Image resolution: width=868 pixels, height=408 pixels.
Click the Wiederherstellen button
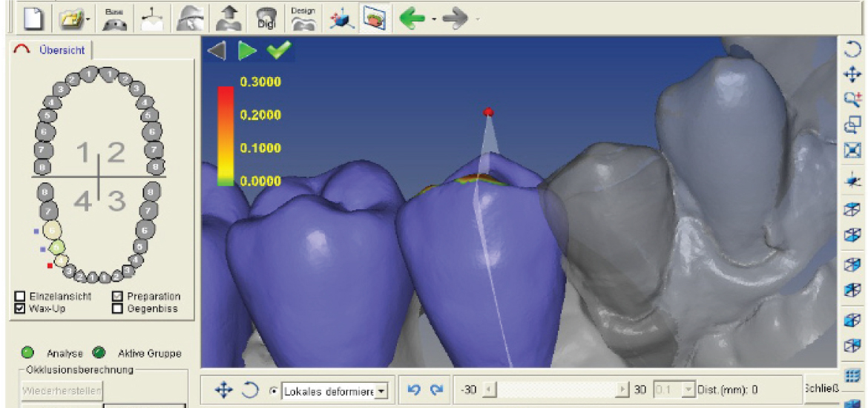point(62,390)
